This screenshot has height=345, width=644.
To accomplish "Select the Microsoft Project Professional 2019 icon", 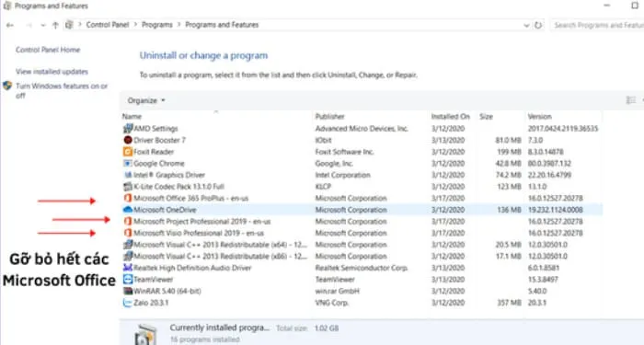I will click(128, 222).
